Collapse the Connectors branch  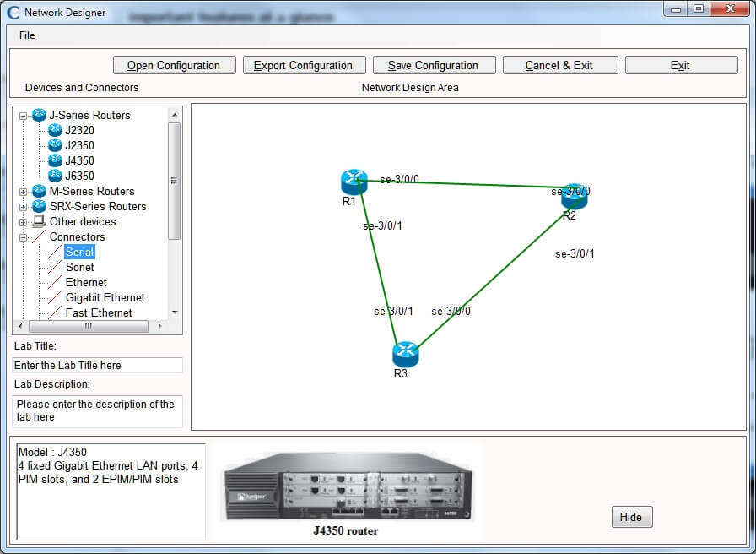point(22,236)
